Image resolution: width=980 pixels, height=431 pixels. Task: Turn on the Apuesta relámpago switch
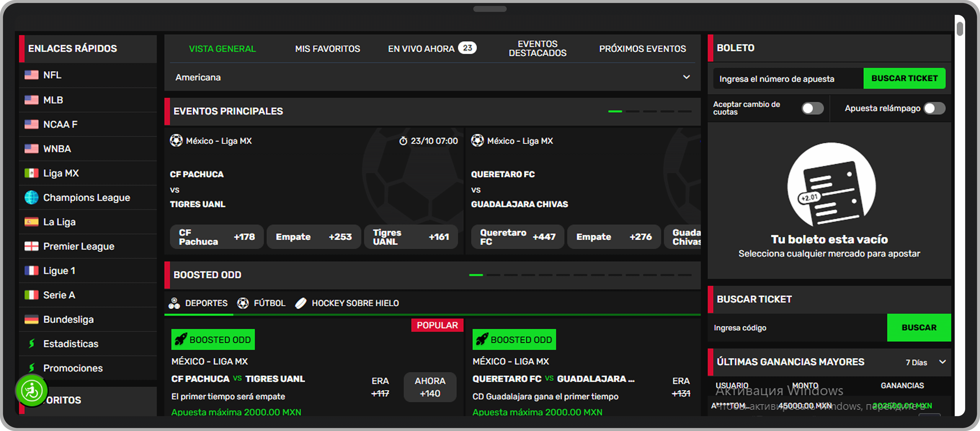(x=934, y=108)
